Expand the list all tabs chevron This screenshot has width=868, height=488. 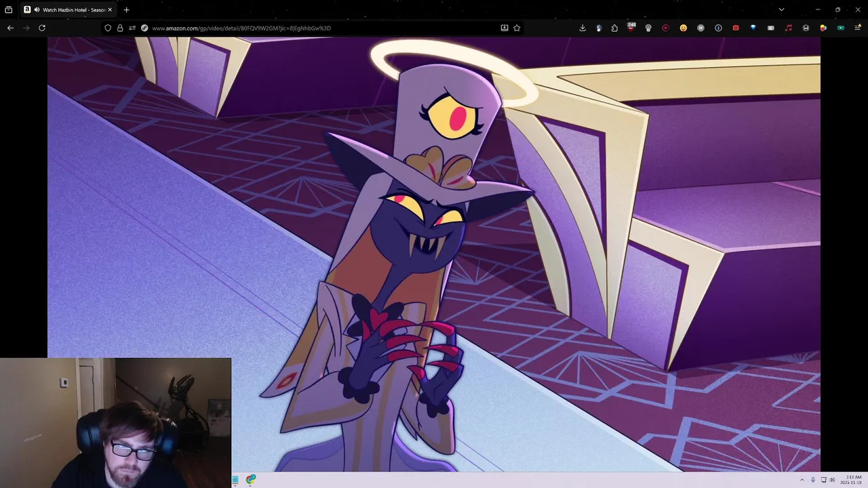[781, 9]
